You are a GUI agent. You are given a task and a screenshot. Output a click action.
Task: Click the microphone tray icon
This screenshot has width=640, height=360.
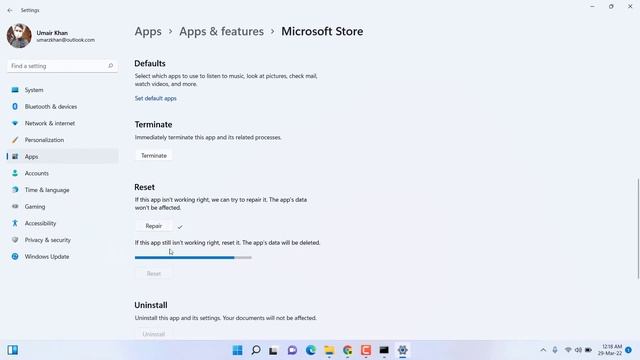(x=555, y=350)
